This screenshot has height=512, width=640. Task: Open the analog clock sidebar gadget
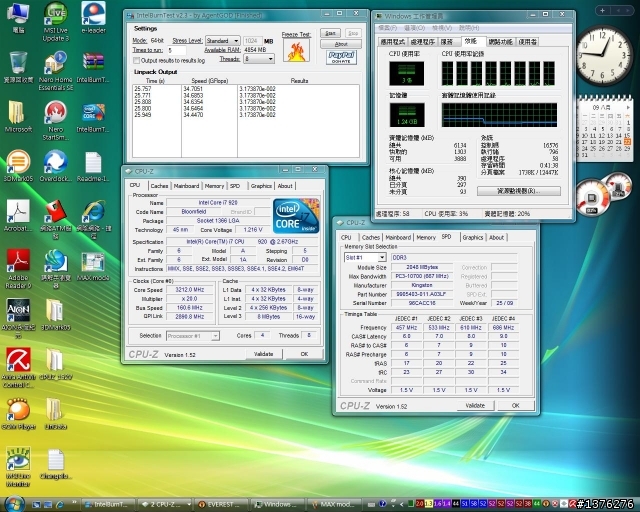click(602, 55)
